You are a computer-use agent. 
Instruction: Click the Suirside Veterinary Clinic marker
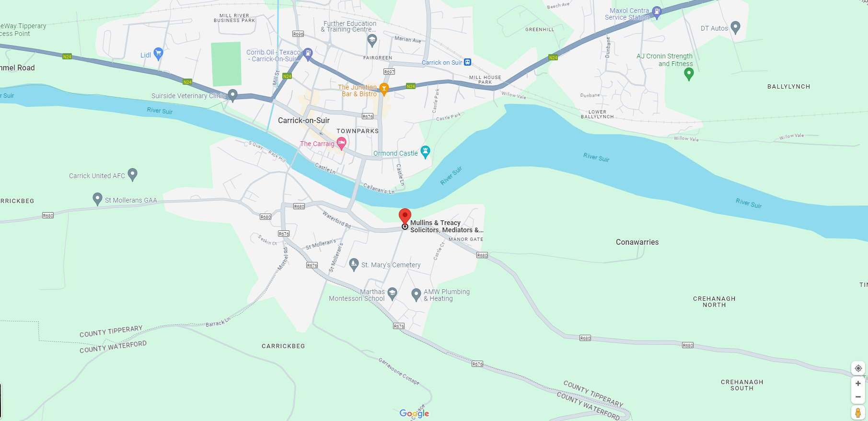[232, 95]
